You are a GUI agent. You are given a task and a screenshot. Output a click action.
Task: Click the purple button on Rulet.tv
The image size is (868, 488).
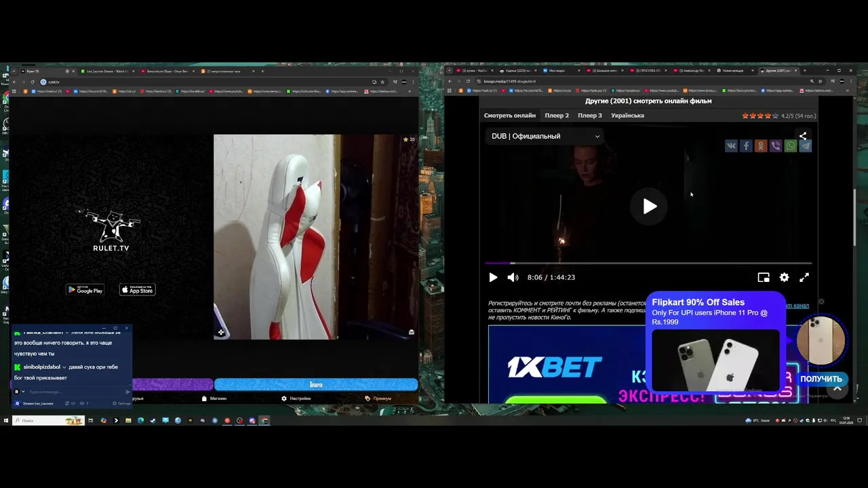click(x=172, y=384)
